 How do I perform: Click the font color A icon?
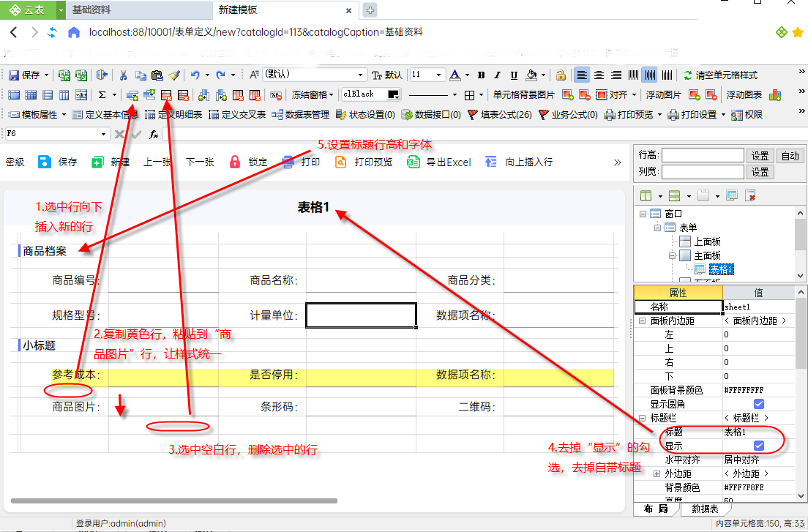click(454, 75)
